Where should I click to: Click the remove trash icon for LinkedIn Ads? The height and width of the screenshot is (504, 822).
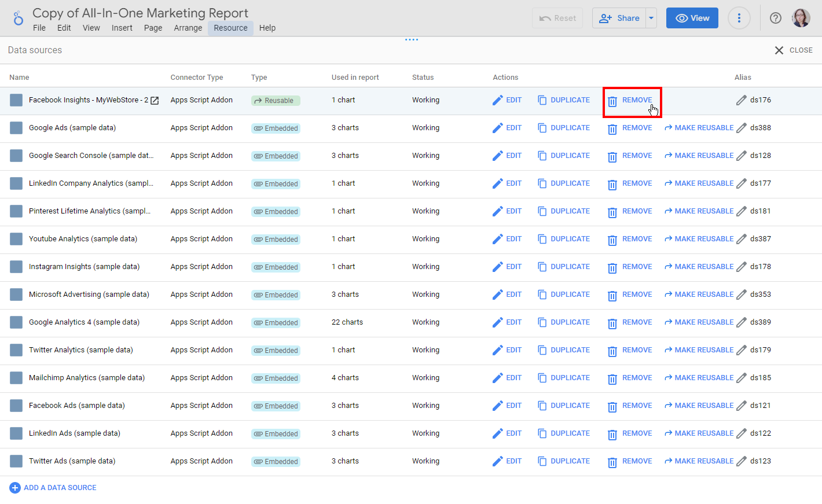point(612,433)
